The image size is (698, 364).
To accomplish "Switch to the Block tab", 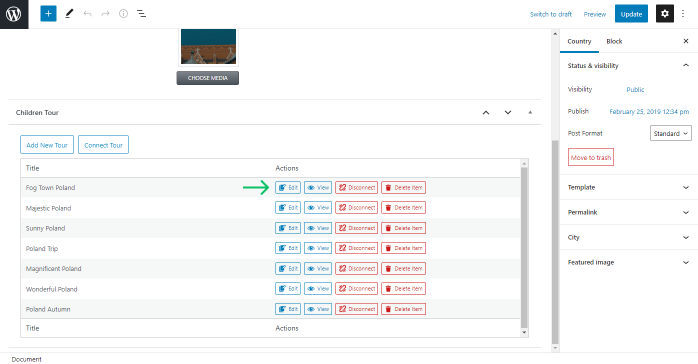I will coord(614,41).
